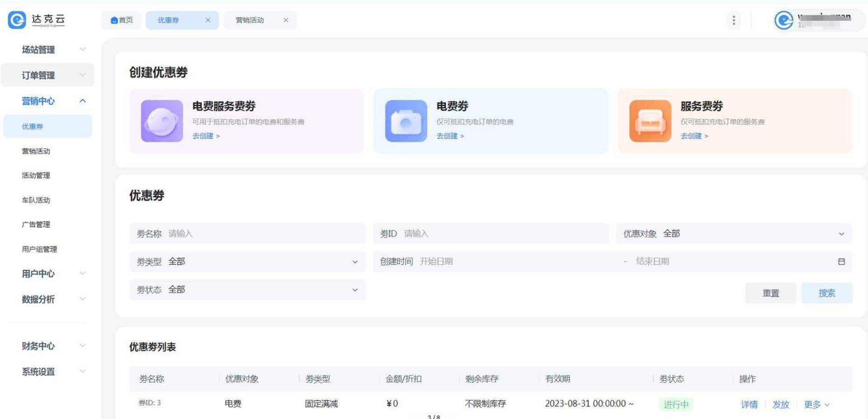Close the 优惠券 tab
Image resolution: width=868 pixels, height=419 pixels.
click(x=208, y=20)
